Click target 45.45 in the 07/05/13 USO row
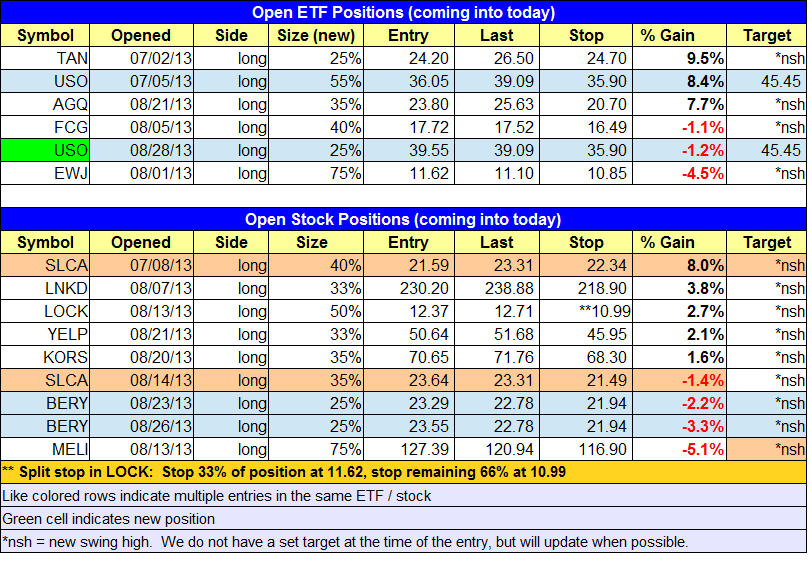 (x=766, y=81)
